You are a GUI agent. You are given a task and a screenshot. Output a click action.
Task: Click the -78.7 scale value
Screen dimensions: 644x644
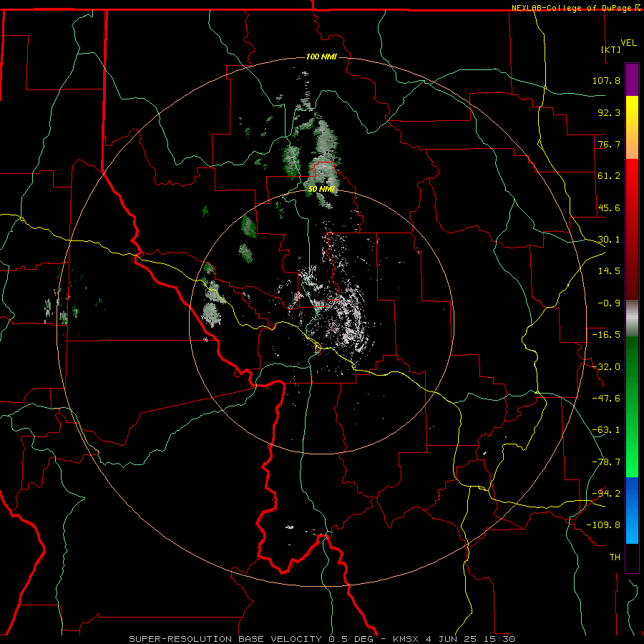click(606, 462)
